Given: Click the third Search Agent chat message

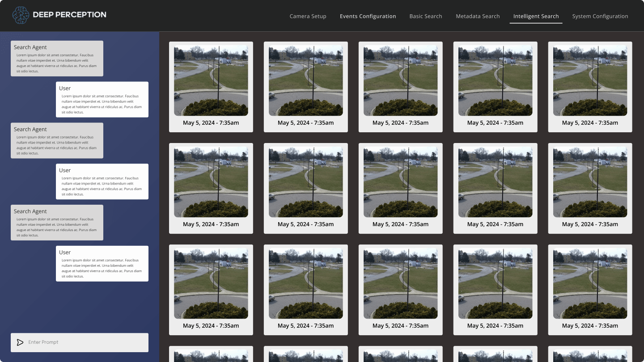Looking at the screenshot, I should 57,222.
